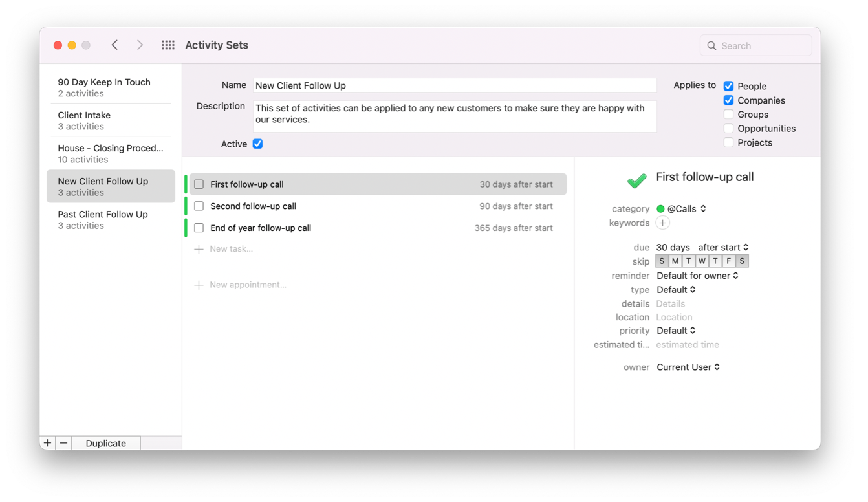The width and height of the screenshot is (868, 502).
Task: Open the apps grid icon in toolbar
Action: 168,45
